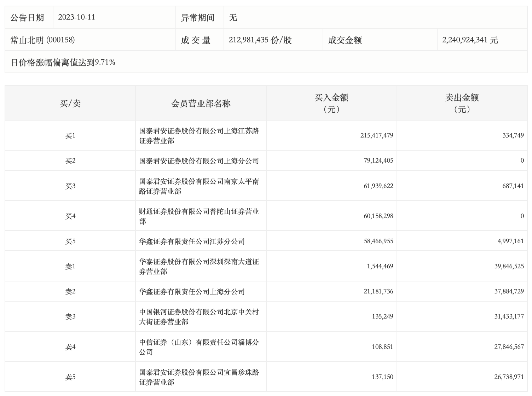
Task: Select buy amount 108,851
Action: pyautogui.click(x=382, y=347)
